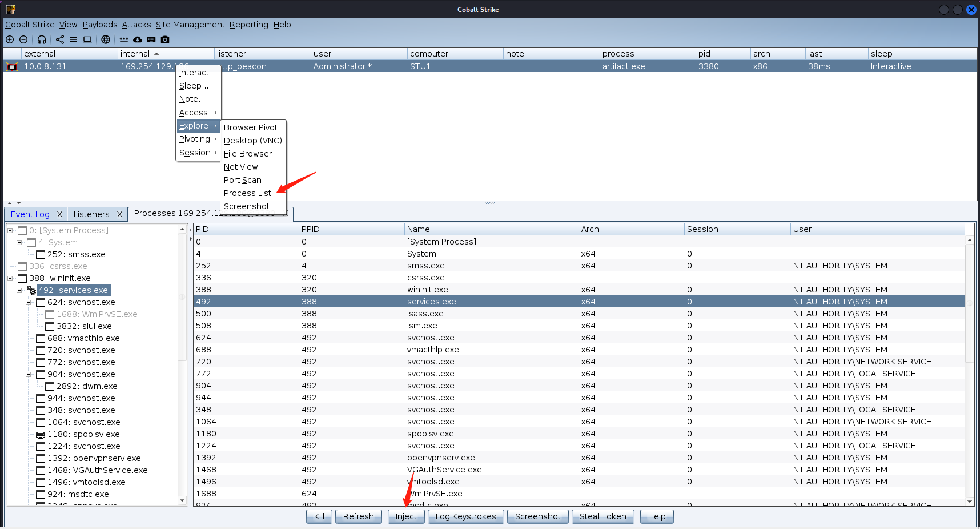Click the Help button in the bottom bar

(x=657, y=516)
